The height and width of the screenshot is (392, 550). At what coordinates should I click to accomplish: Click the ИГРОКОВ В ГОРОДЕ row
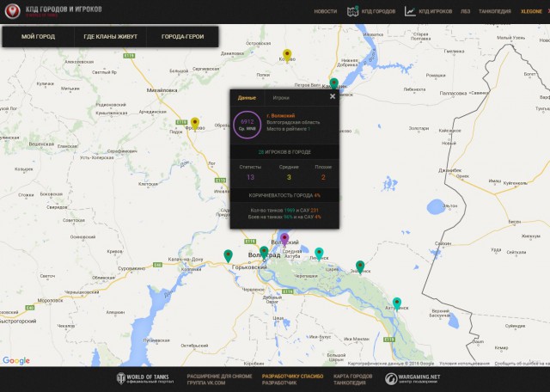tap(284, 152)
